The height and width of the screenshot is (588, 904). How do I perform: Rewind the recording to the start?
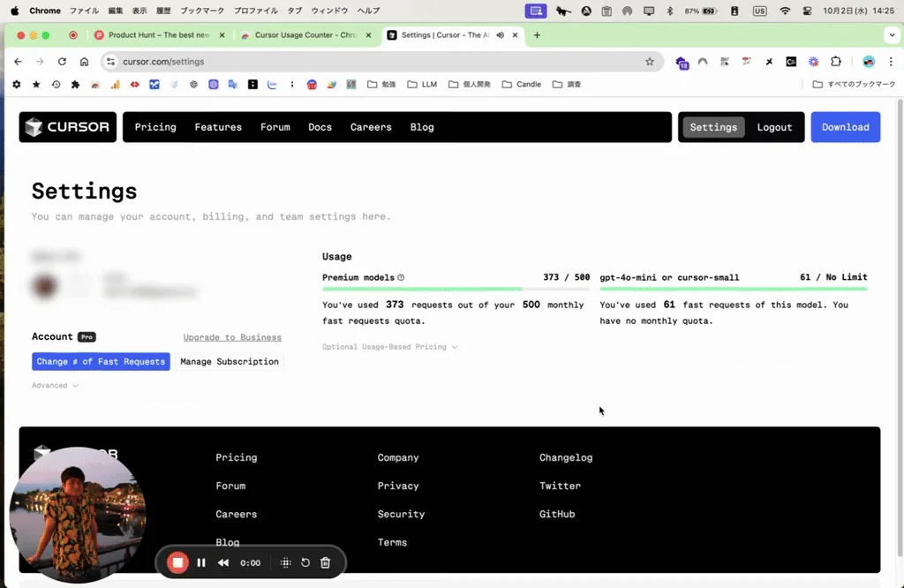coord(222,562)
